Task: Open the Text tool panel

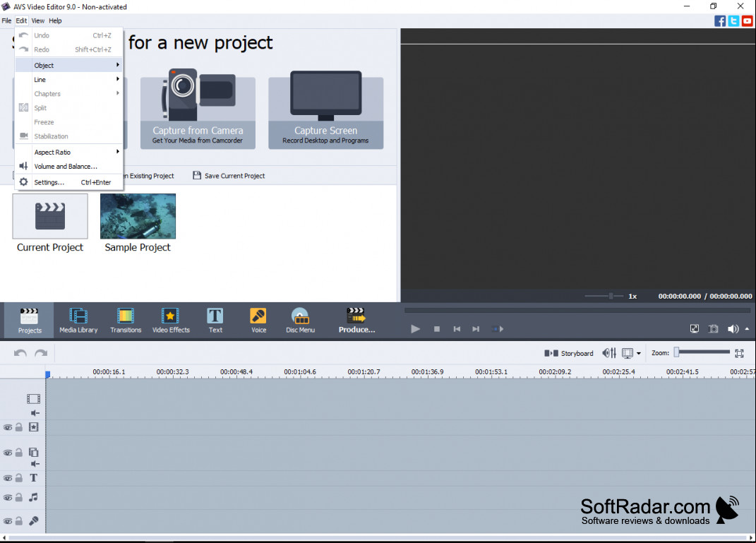Action: (215, 320)
